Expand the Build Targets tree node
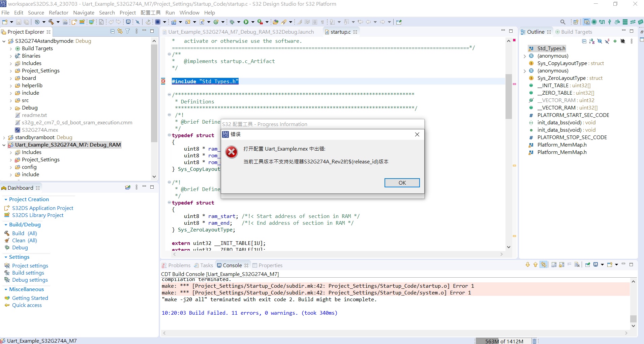Image resolution: width=644 pixels, height=344 pixels. (x=10, y=48)
